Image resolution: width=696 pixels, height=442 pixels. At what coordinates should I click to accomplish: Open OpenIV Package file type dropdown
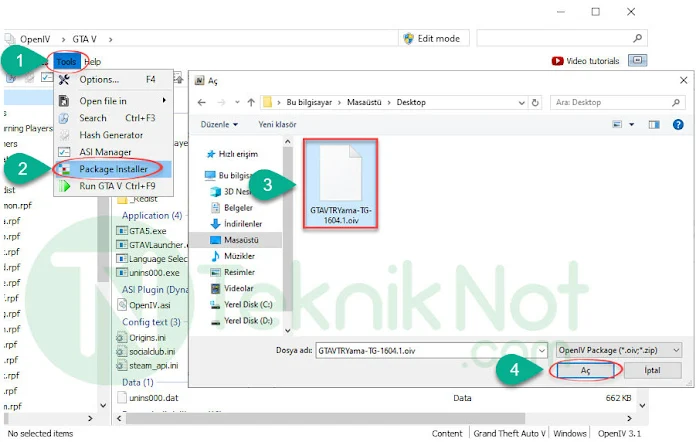tap(619, 351)
